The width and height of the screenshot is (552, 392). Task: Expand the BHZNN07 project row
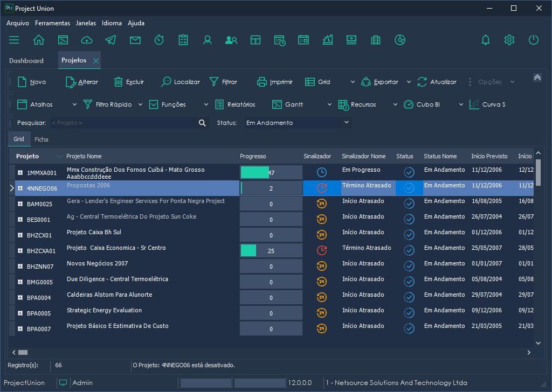pos(20,267)
